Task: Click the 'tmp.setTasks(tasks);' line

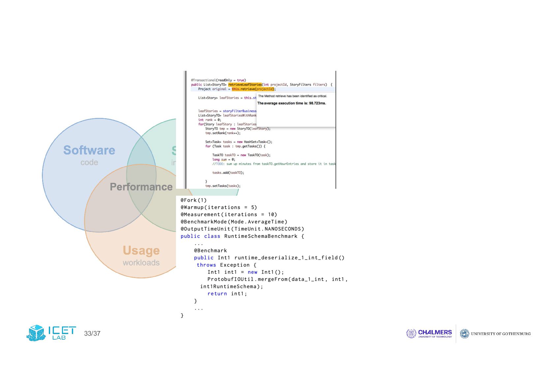Action: pos(223,186)
